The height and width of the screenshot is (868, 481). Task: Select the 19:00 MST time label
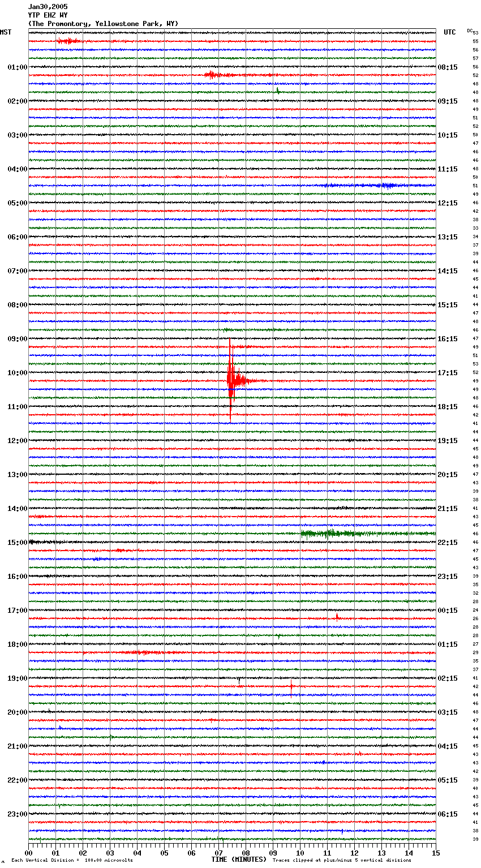click(x=18, y=678)
